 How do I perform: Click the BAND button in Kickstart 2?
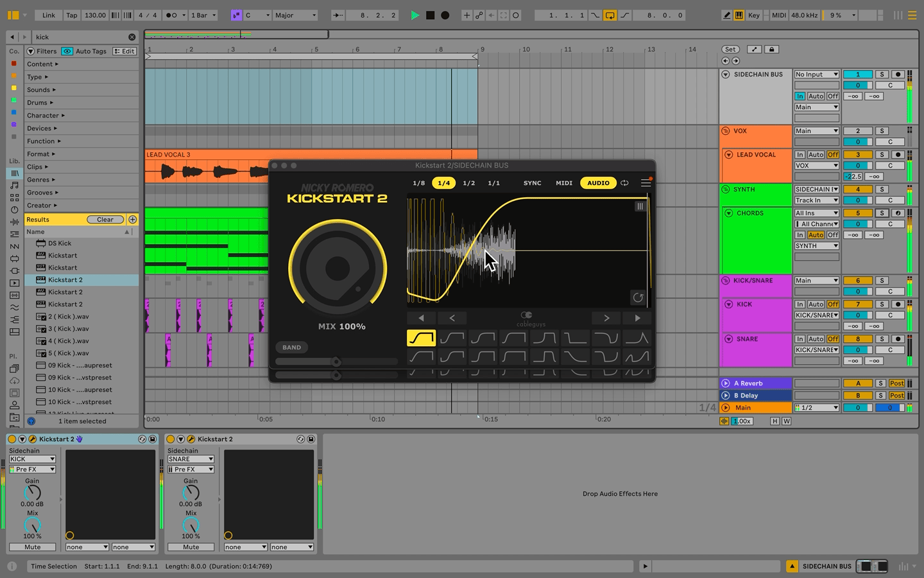click(292, 347)
